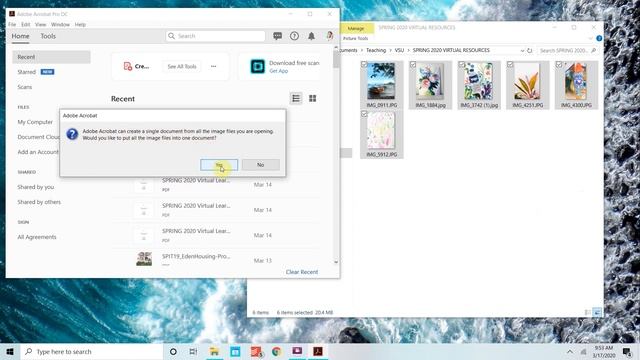Click the Clear Recent link
Screen dimensions: 640x360
302,272
